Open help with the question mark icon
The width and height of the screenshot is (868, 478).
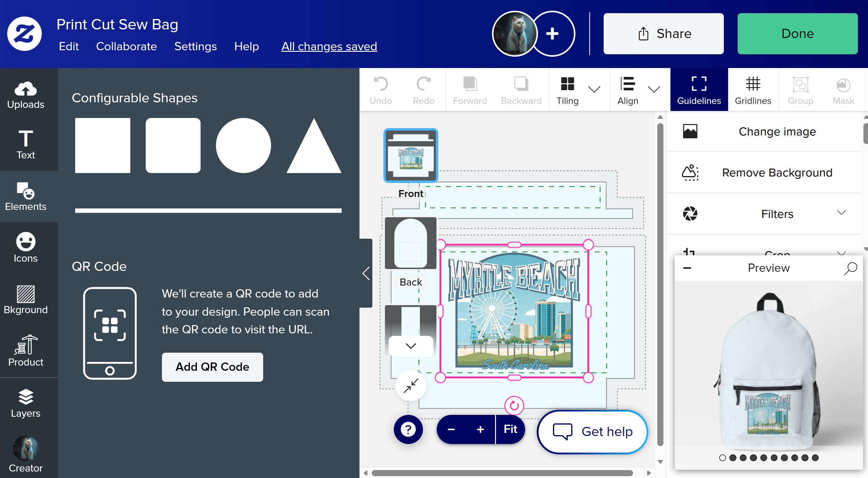[408, 429]
